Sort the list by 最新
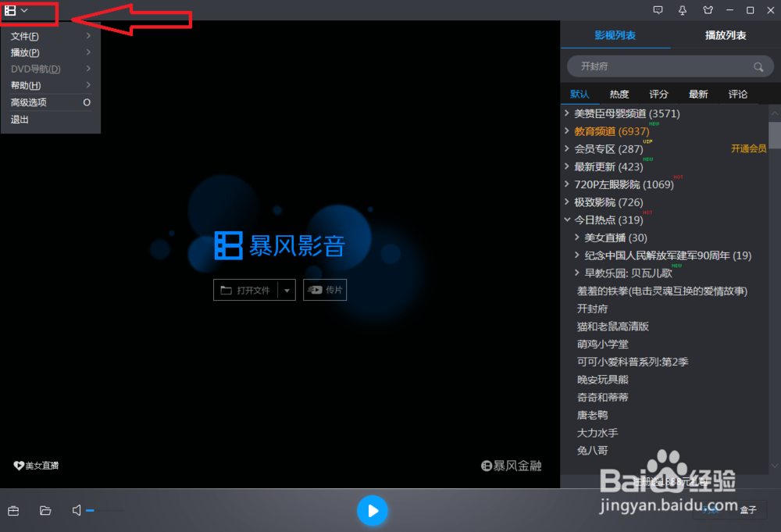 tap(698, 95)
